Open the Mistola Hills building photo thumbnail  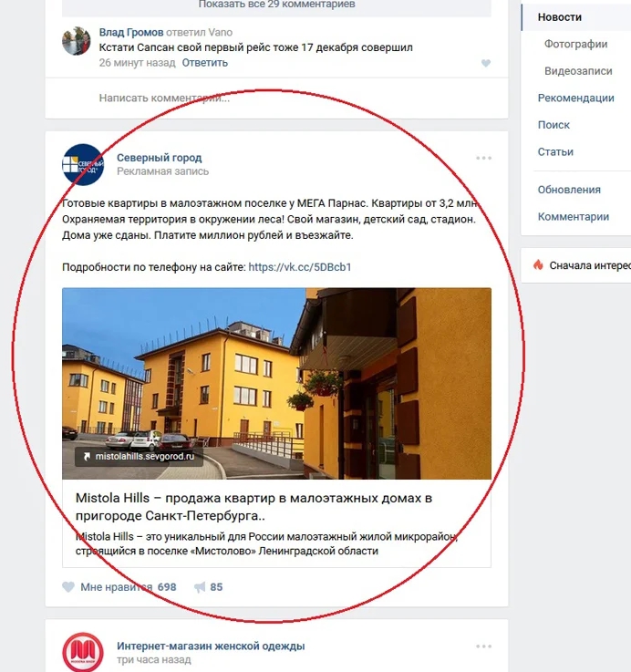(276, 384)
